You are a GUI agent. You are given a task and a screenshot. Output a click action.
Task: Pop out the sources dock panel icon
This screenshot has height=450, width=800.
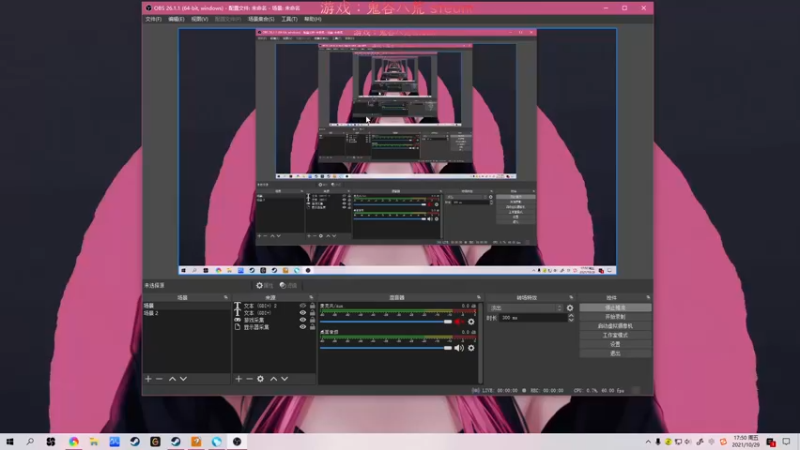[311, 297]
